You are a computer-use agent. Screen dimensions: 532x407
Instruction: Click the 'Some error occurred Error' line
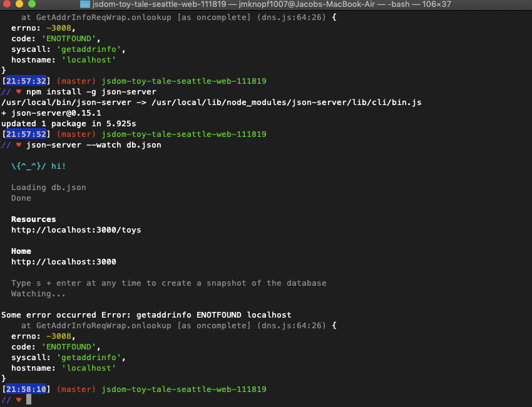coord(146,315)
